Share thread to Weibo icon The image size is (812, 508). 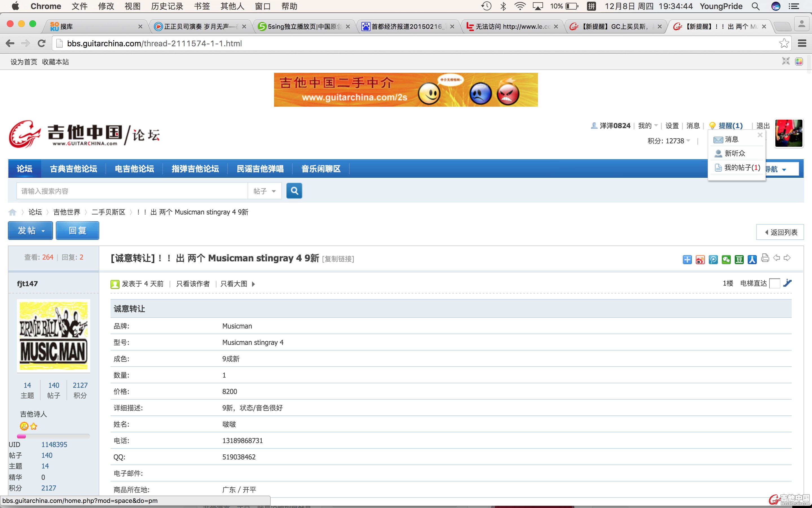700,259
